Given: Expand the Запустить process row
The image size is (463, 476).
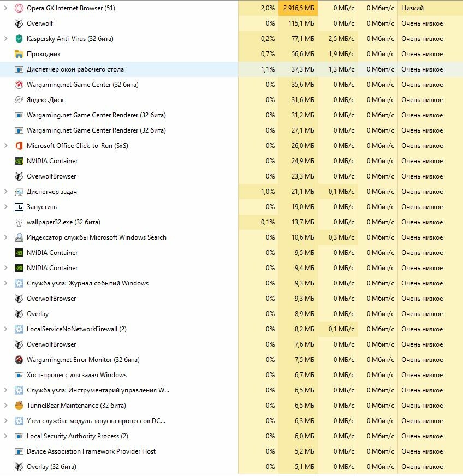Looking at the screenshot, I should pos(5,207).
